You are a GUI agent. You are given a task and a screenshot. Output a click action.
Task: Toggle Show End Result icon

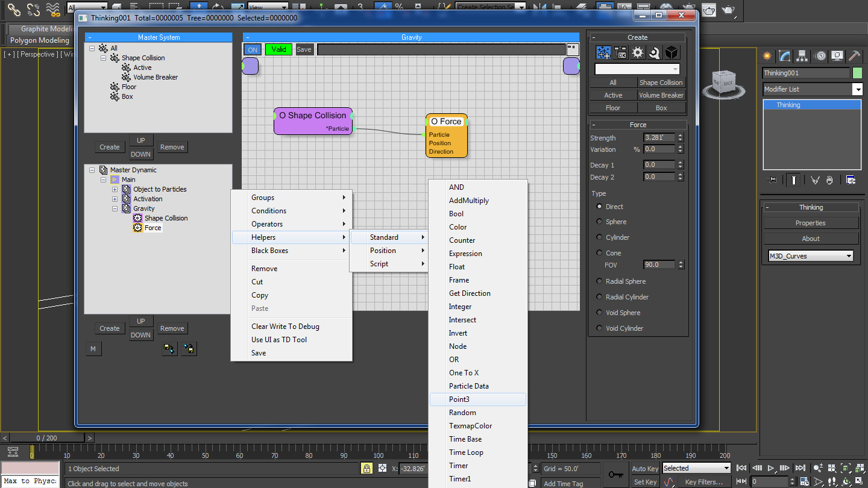click(x=794, y=180)
